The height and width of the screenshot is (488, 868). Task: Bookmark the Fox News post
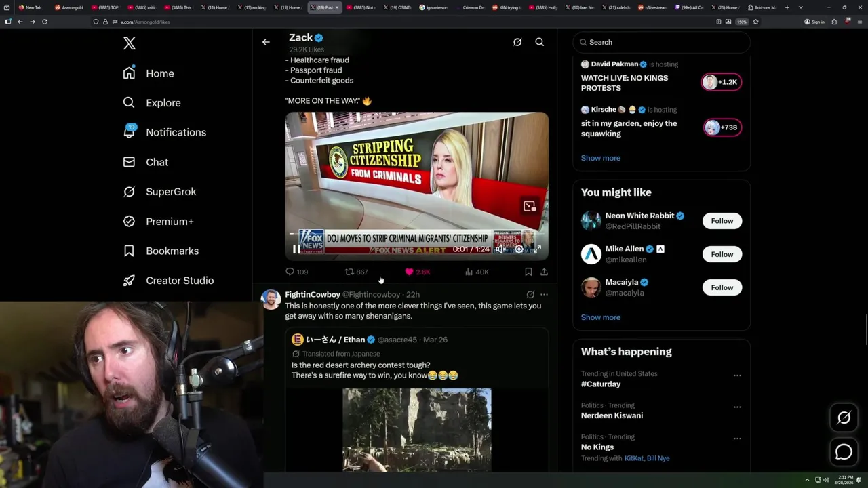point(528,272)
